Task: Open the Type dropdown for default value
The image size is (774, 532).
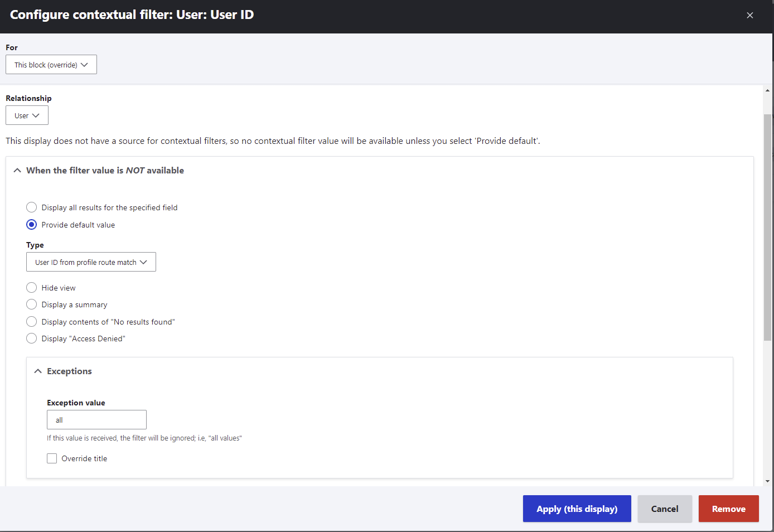Action: coord(91,262)
